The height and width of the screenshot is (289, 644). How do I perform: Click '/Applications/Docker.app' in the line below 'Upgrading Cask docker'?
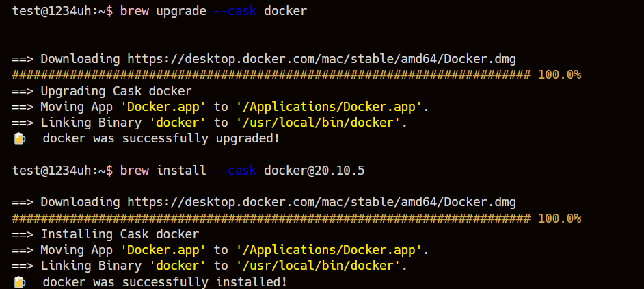pos(329,107)
